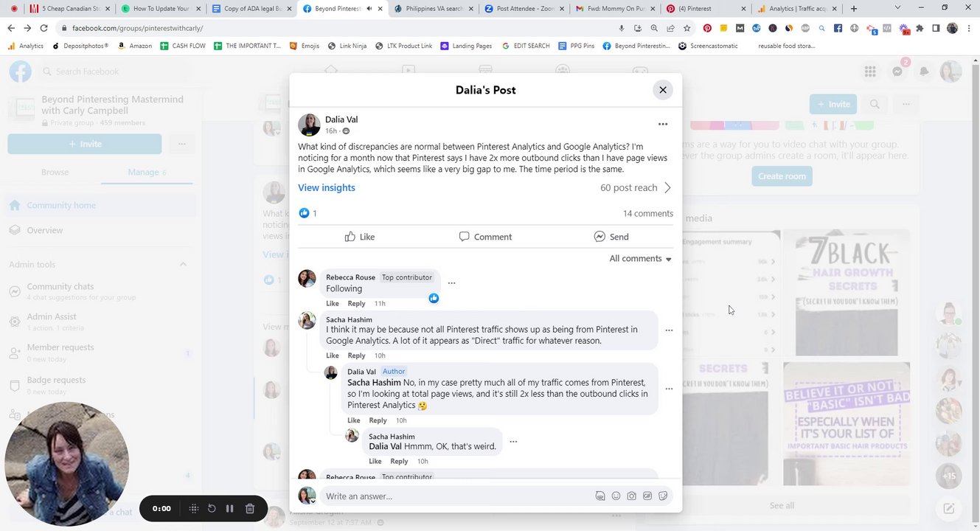
Task: Send Dalia's post via Messenger
Action: pos(611,237)
